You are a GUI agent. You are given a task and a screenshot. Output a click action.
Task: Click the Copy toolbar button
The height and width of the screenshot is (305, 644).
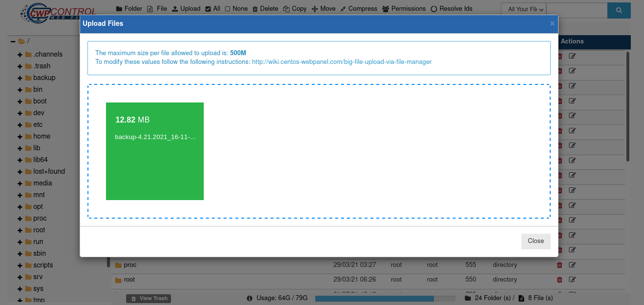(x=295, y=9)
